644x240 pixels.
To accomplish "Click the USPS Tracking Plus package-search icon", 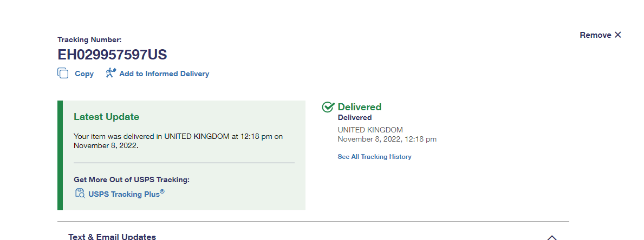I will coord(80,193).
